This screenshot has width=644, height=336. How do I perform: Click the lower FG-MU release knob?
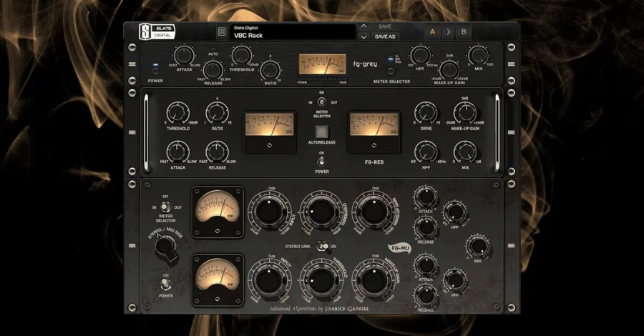coord(426,295)
